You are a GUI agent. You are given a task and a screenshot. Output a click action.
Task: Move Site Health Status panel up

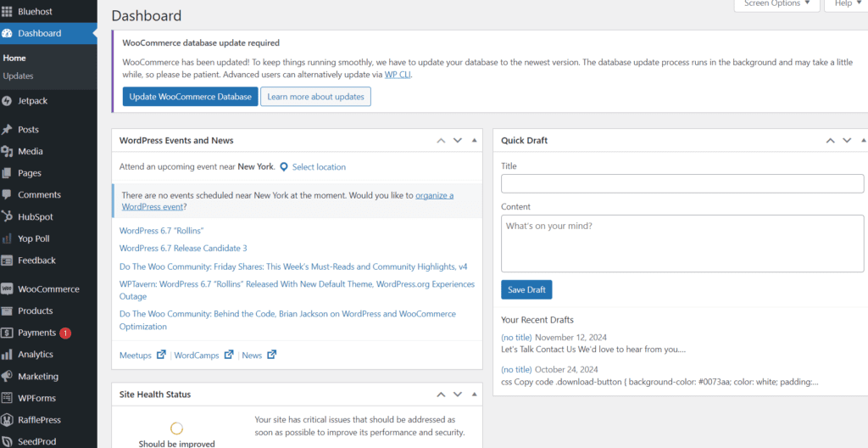[x=441, y=395]
